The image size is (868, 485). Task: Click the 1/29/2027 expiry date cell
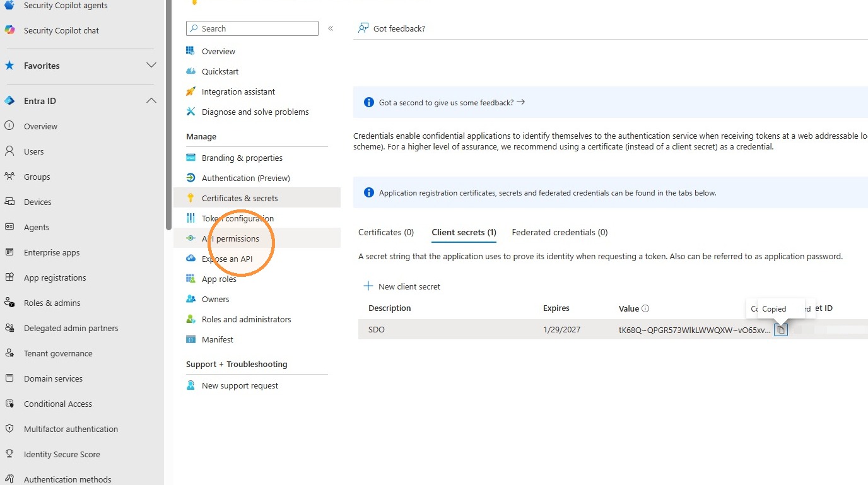(561, 330)
